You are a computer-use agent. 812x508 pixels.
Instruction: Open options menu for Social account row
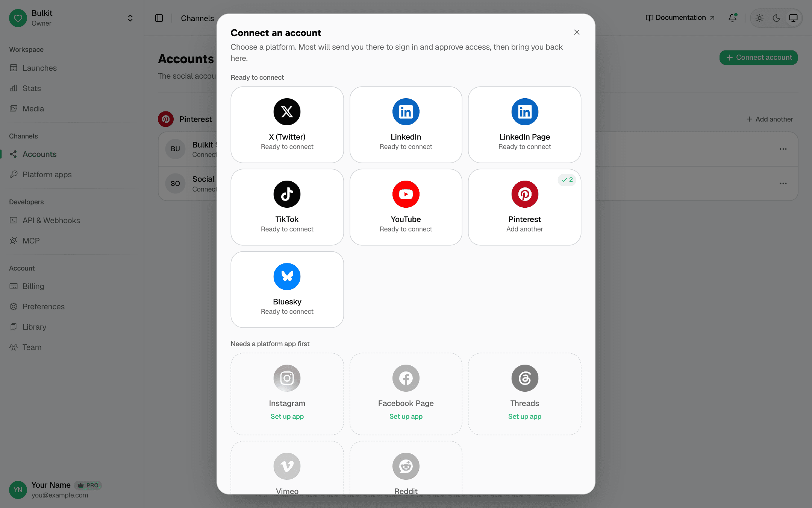point(783,184)
